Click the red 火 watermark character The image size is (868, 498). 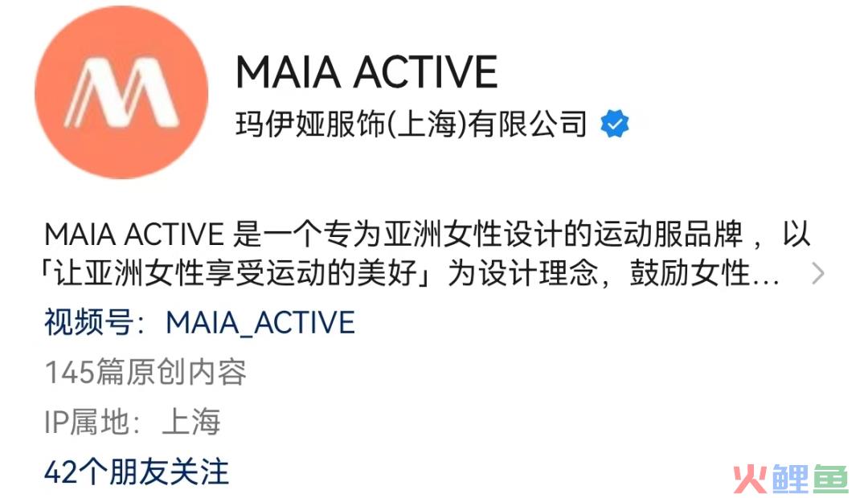pos(751,480)
